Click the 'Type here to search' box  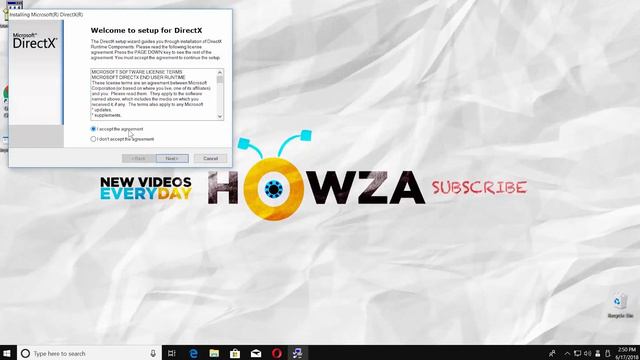pyautogui.click(x=89, y=353)
